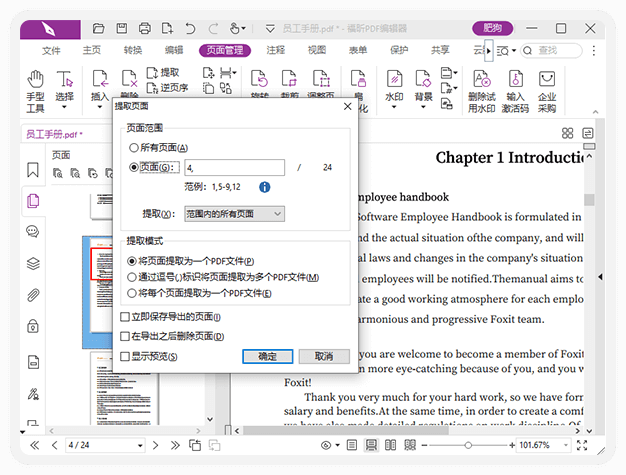Expand the Insert (插入) dropdown arrow

(99, 107)
